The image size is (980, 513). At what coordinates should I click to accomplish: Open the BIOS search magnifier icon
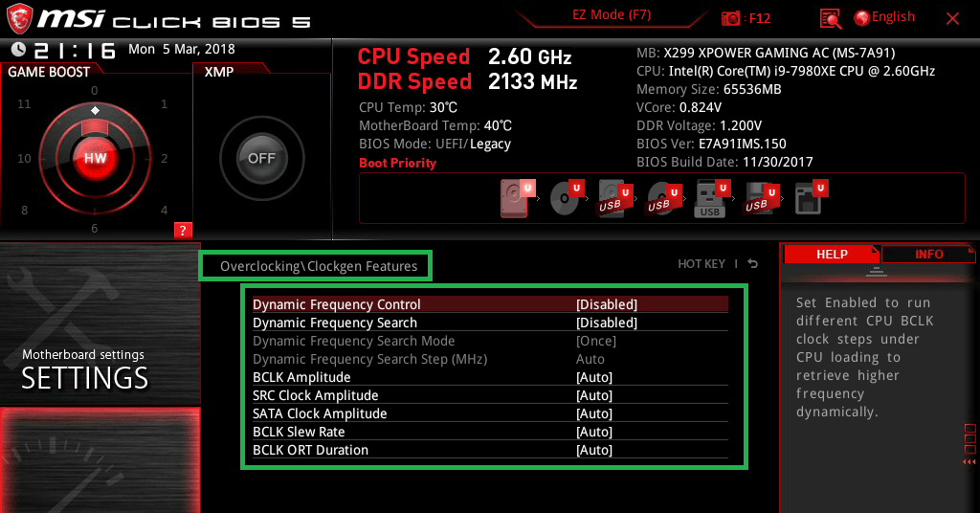[x=831, y=19]
